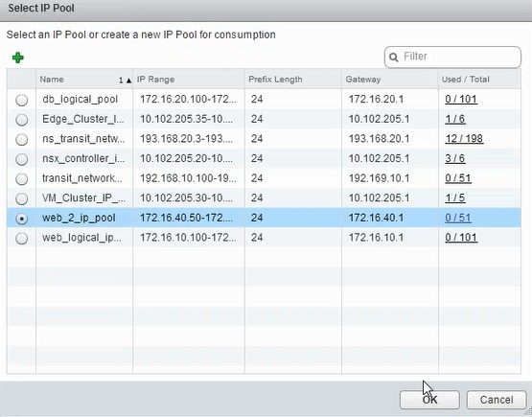Select the nsx_controller radio button
Screen dimensions: 532x417
pyautogui.click(x=22, y=159)
